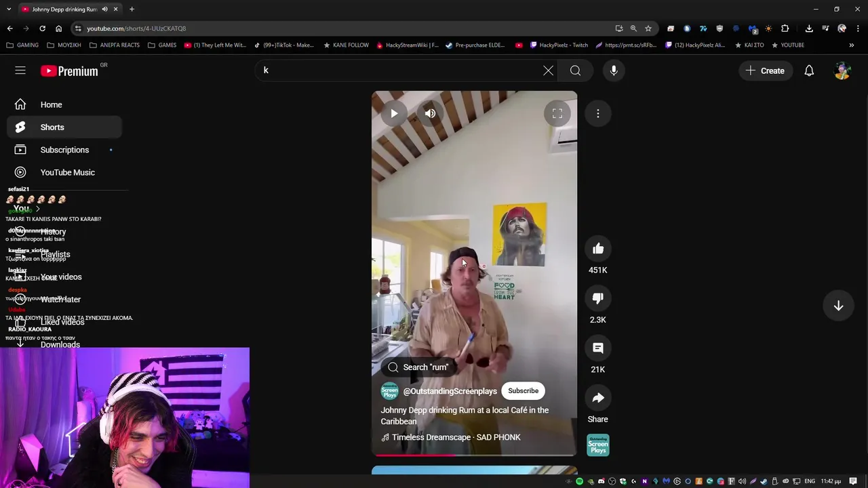Open browser profile avatar
Screen dimensions: 868x488
coord(842,28)
